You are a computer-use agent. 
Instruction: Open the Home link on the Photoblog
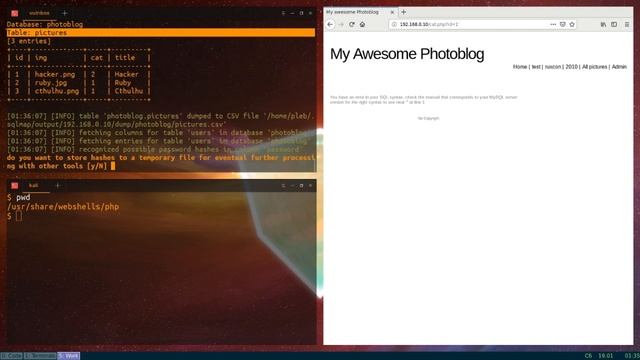520,67
